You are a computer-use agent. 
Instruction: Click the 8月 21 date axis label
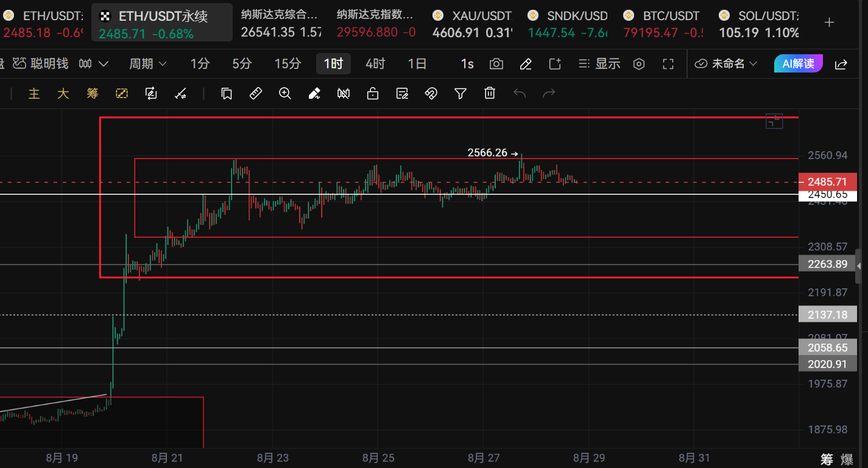pyautogui.click(x=167, y=458)
